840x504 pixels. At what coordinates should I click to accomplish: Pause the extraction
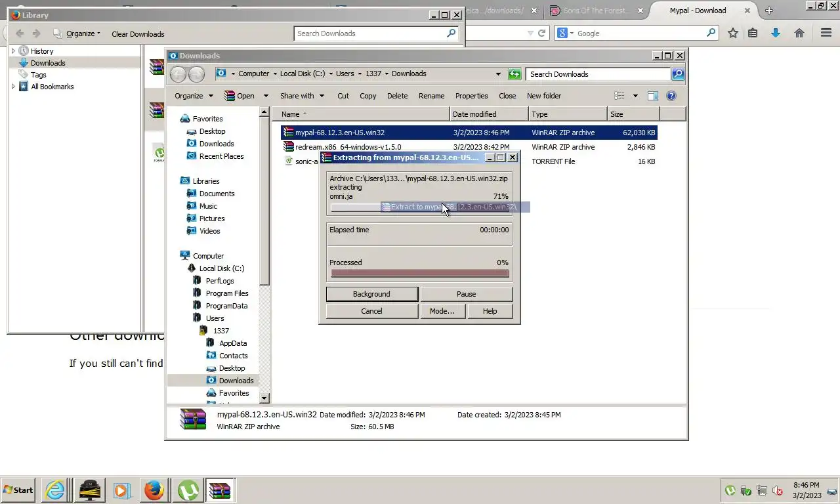pos(466,294)
